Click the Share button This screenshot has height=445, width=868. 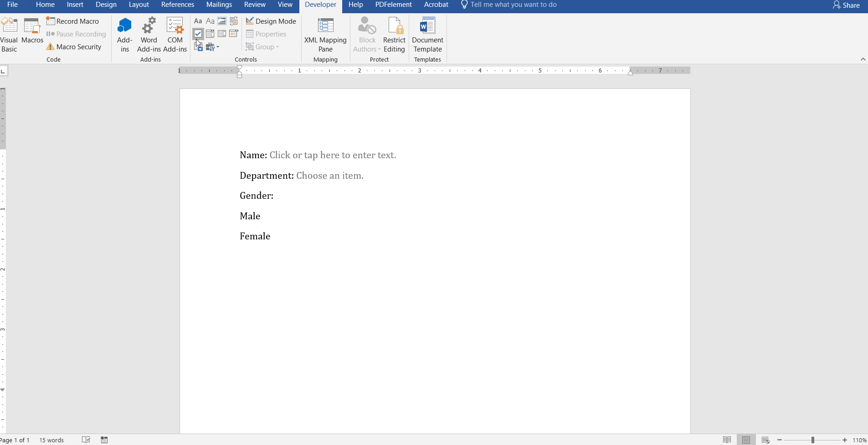[x=847, y=5]
